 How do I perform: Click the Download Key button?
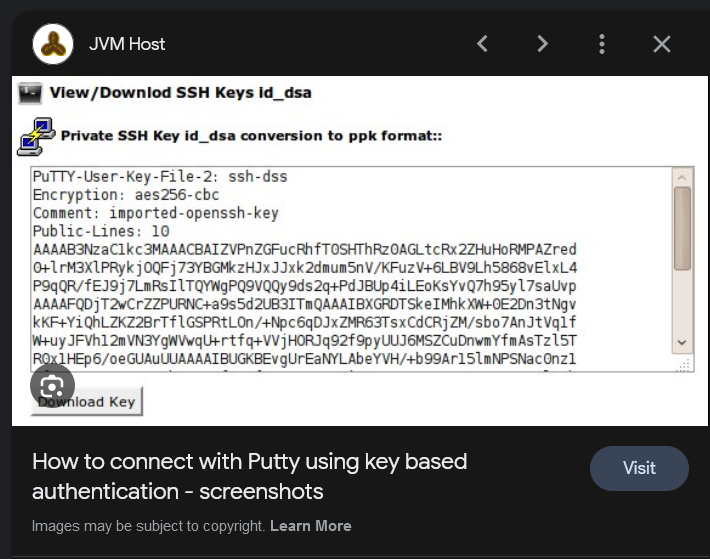point(87,401)
